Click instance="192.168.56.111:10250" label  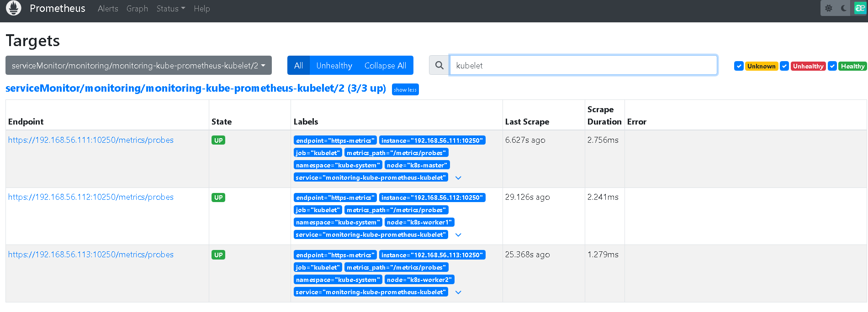432,140
